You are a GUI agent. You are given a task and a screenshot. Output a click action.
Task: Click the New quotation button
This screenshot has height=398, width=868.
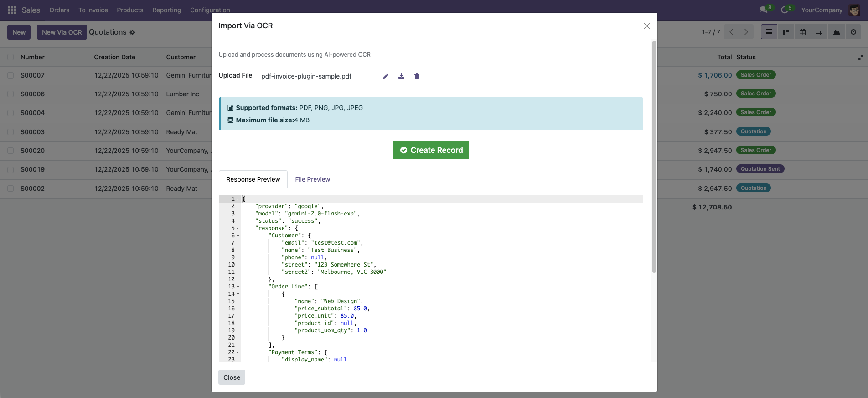pos(19,32)
